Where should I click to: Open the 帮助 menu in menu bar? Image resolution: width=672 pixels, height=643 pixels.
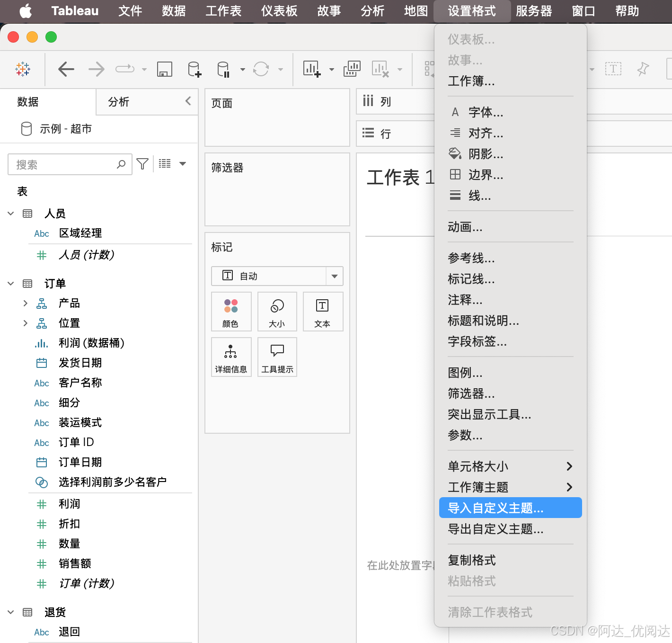(627, 11)
